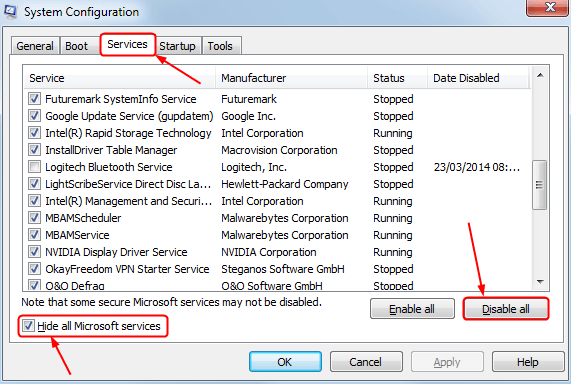
Task: Open Help for System Configuration
Action: (x=528, y=362)
